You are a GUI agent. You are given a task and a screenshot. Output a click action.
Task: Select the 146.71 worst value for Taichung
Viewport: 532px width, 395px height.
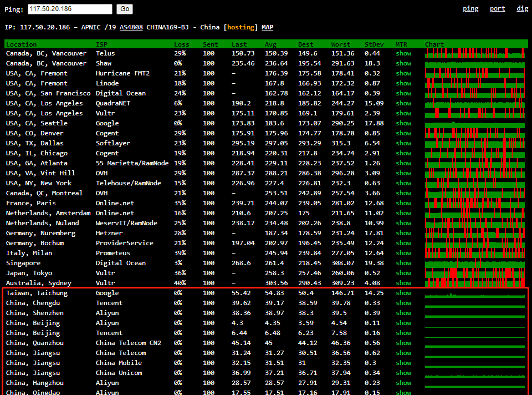[342, 293]
